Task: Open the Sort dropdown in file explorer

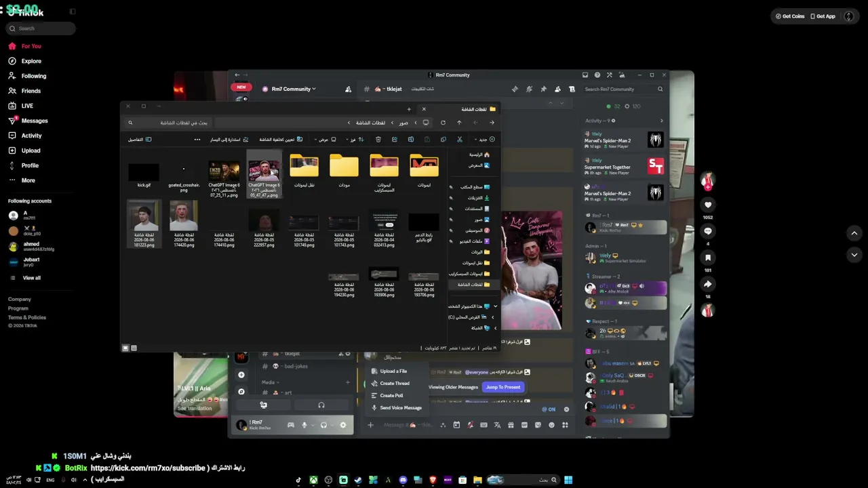Action: click(x=355, y=140)
